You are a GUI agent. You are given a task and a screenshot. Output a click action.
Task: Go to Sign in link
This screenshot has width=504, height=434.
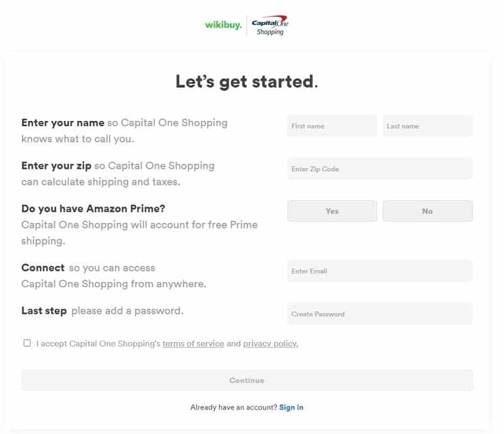click(291, 408)
